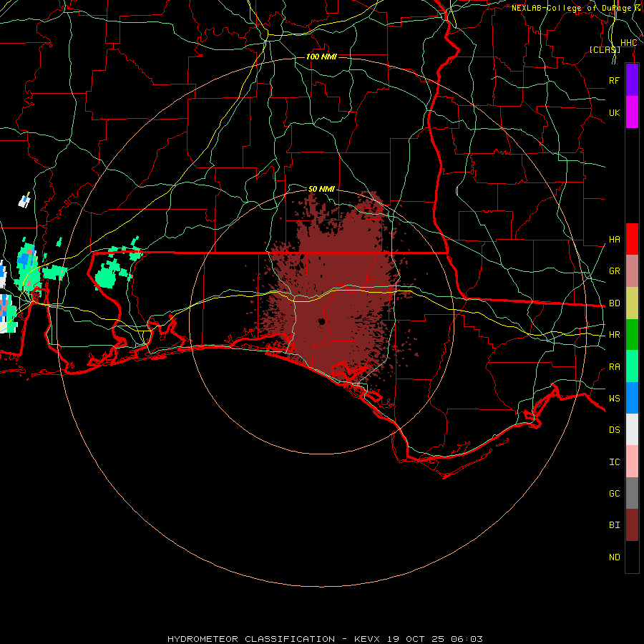Click the GR pink-brown legend swatch

click(x=632, y=271)
